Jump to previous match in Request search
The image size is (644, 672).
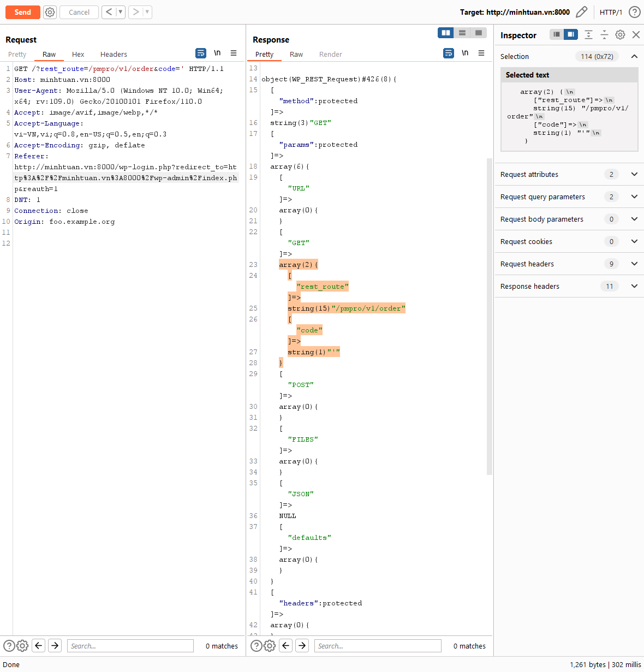point(39,646)
